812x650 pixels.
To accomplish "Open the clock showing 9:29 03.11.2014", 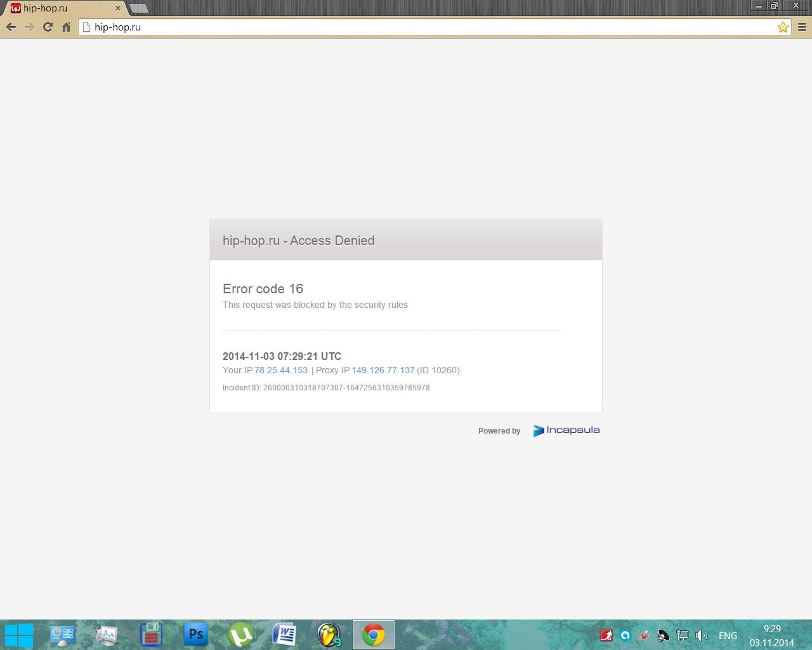I will 772,635.
